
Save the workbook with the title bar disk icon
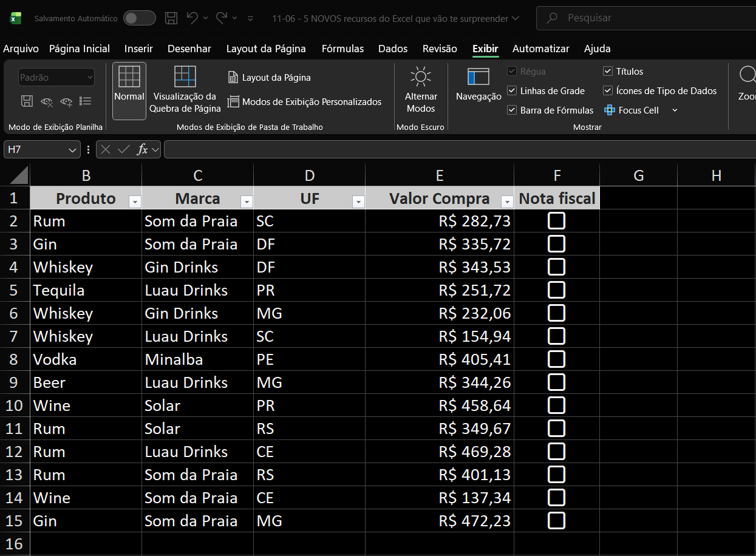click(x=171, y=18)
